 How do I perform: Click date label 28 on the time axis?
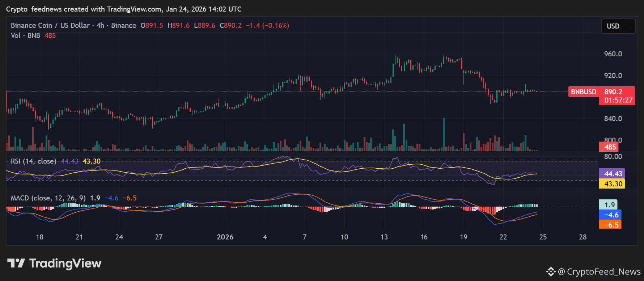click(583, 237)
